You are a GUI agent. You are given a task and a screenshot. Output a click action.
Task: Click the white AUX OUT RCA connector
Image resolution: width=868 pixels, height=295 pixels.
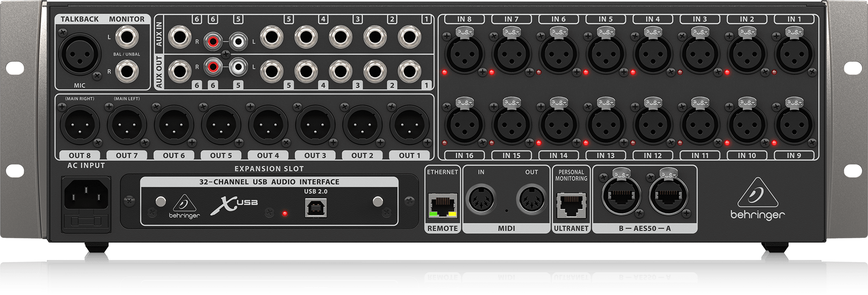tap(237, 67)
